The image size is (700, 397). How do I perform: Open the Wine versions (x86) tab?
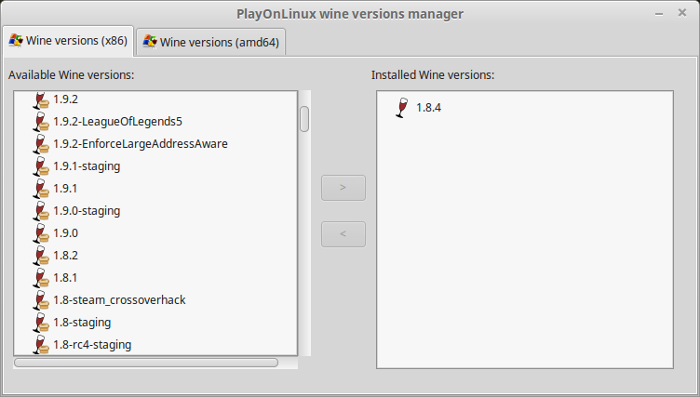coord(68,40)
